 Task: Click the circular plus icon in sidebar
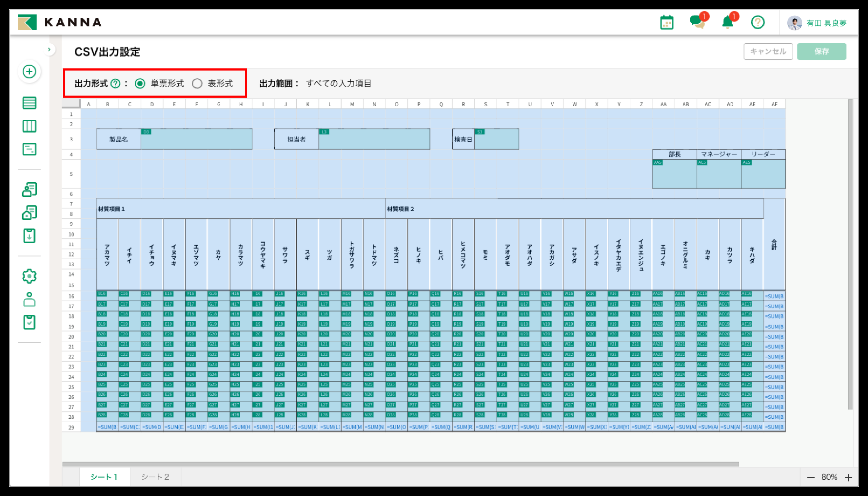pyautogui.click(x=30, y=72)
